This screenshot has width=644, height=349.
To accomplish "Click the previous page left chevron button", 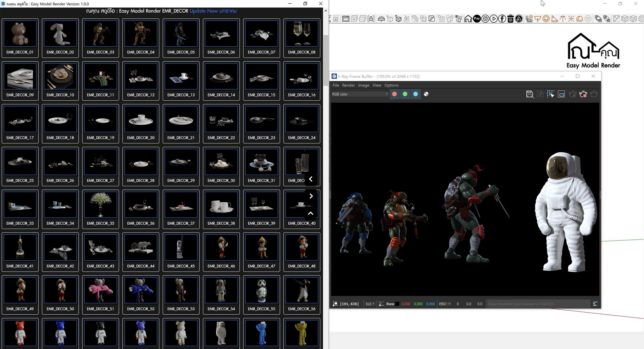I will pos(311,179).
